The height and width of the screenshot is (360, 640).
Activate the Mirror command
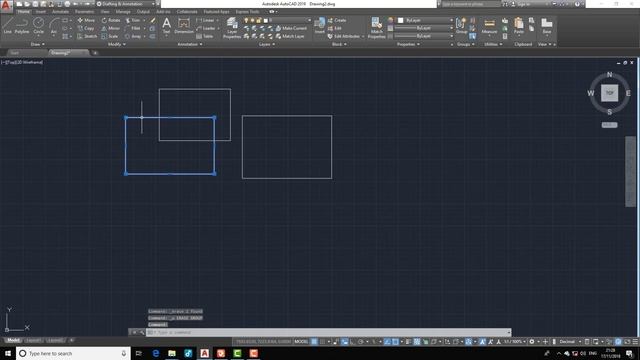(111, 28)
